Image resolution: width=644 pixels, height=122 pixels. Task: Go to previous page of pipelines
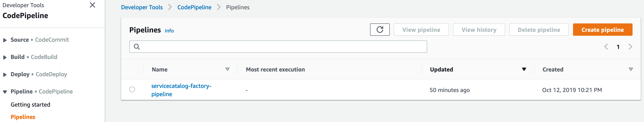tap(606, 47)
